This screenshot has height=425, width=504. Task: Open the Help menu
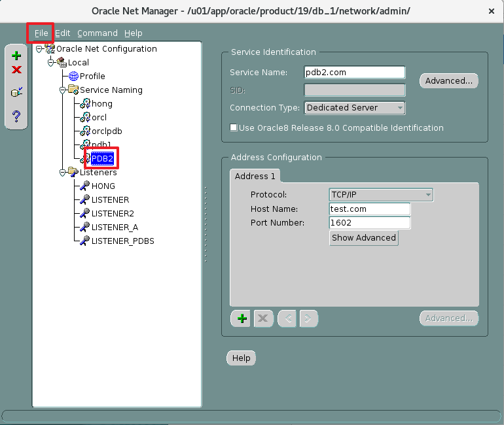click(x=133, y=33)
